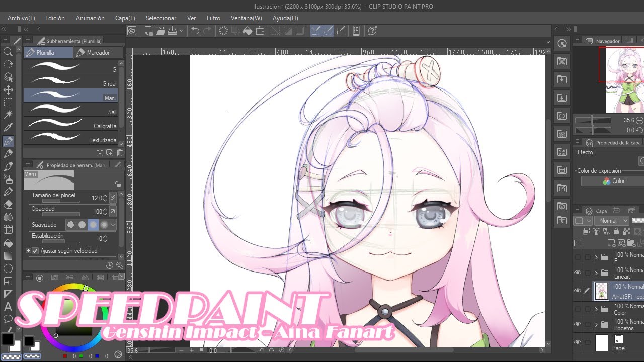Select the Zoom magnifier tool
Screen dimensions: 644x362
(x=8, y=52)
